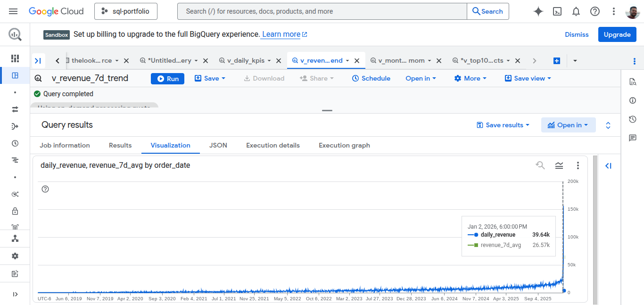Focus the resource search field
Screen dimensions: 644x305
click(x=322, y=11)
